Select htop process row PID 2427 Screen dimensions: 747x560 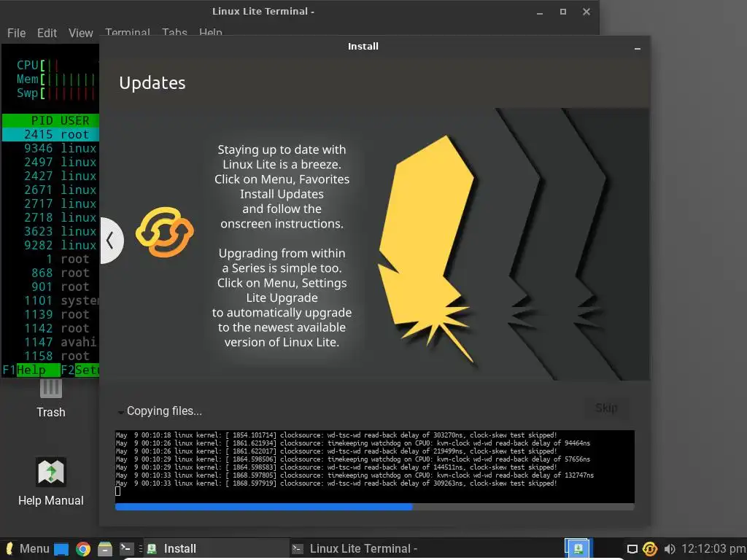(50, 176)
